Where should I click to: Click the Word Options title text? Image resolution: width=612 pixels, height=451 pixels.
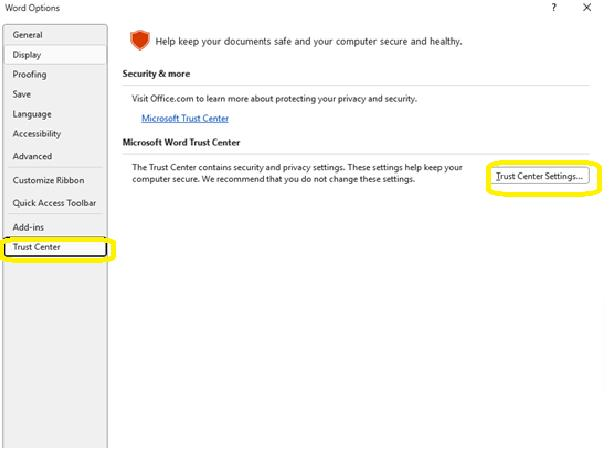pos(32,8)
